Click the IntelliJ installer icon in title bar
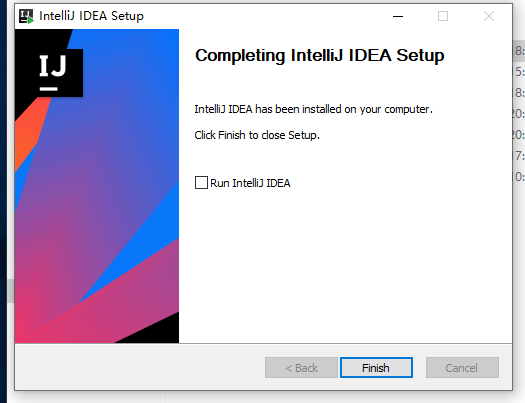The height and width of the screenshot is (403, 525). 26,16
